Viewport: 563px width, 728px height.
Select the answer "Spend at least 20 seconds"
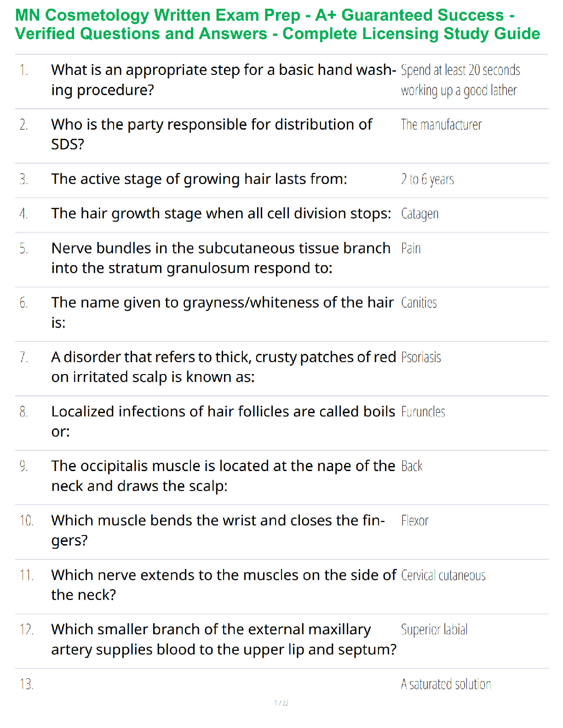460,80
